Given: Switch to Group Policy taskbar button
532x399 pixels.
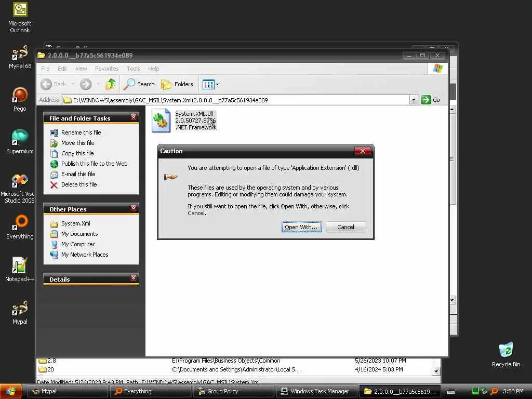Looking at the screenshot, I should click(x=233, y=391).
